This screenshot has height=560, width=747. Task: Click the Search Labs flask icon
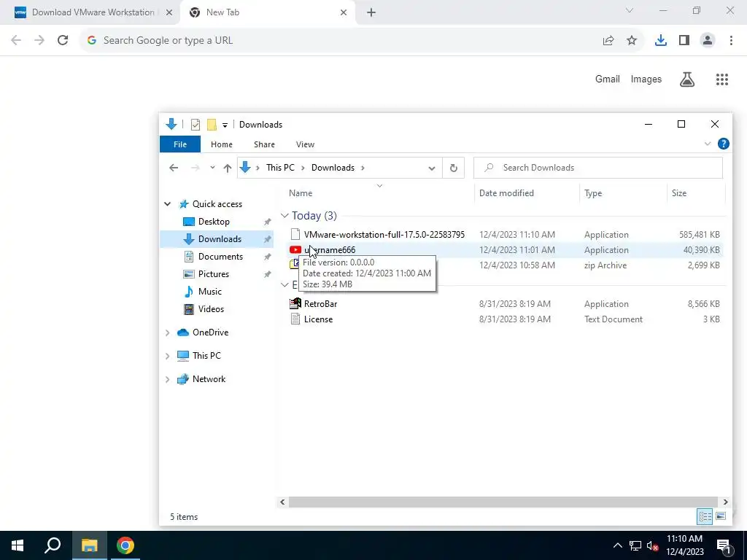point(686,79)
